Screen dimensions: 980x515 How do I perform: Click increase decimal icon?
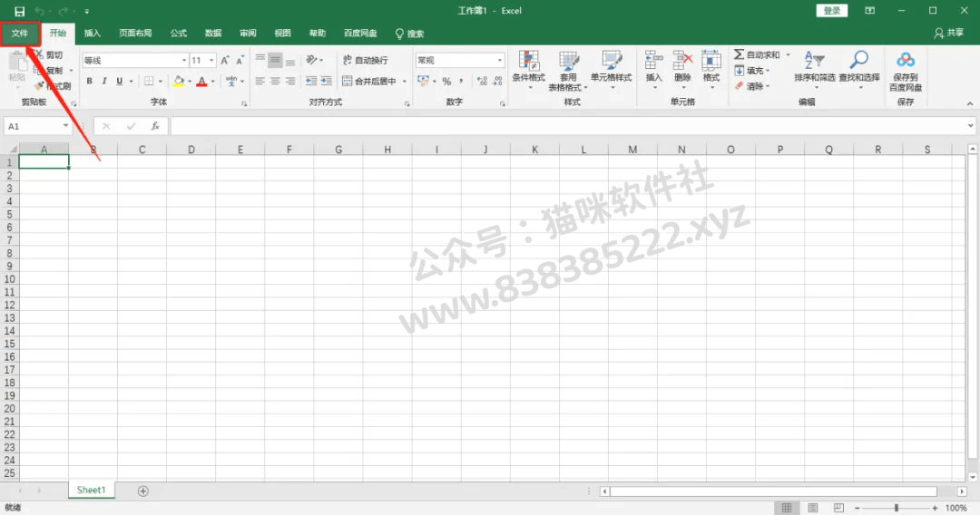click(x=482, y=82)
